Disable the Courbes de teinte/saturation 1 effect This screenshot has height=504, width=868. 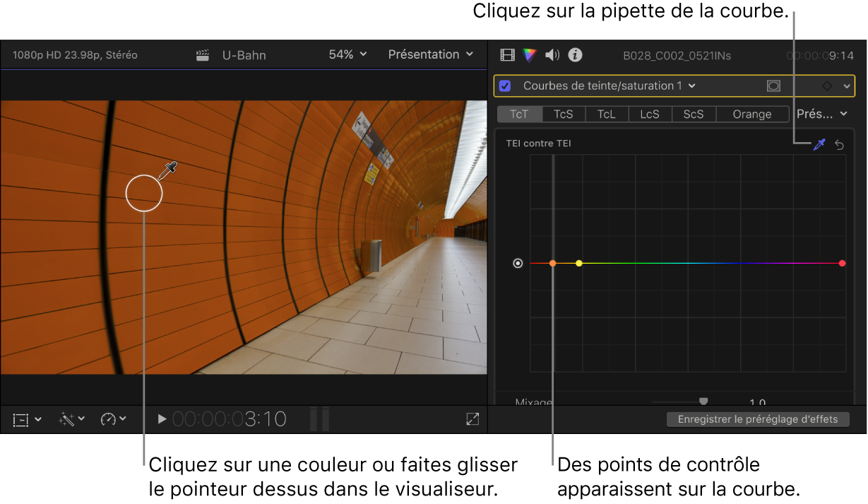coord(504,85)
